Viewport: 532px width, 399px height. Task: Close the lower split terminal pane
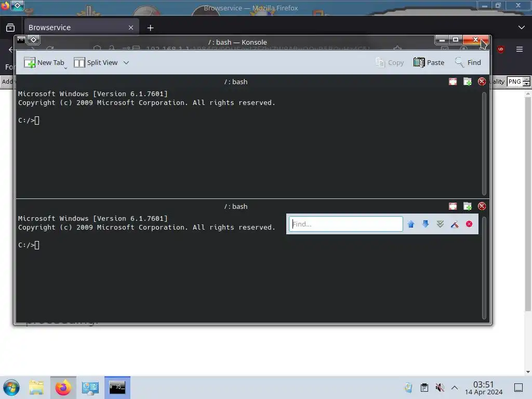tap(482, 206)
